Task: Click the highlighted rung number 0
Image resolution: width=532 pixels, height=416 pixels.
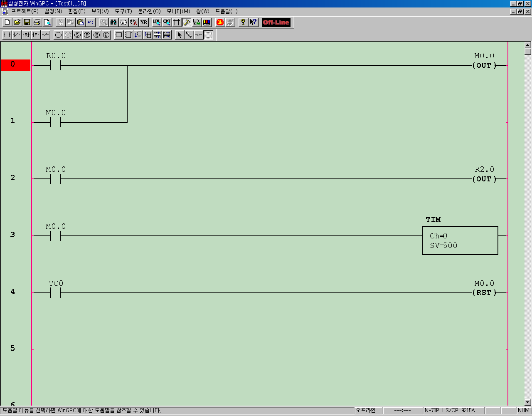Action: [x=15, y=65]
